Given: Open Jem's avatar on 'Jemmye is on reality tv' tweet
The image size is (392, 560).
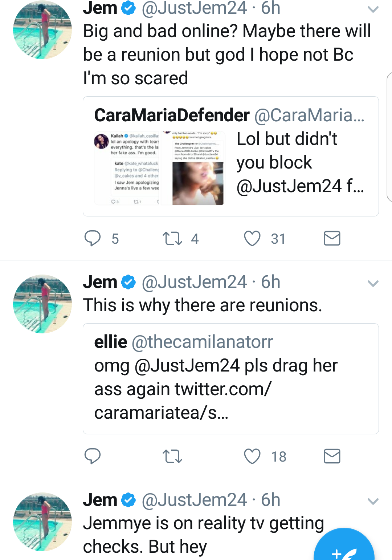Looking at the screenshot, I should click(42, 522).
